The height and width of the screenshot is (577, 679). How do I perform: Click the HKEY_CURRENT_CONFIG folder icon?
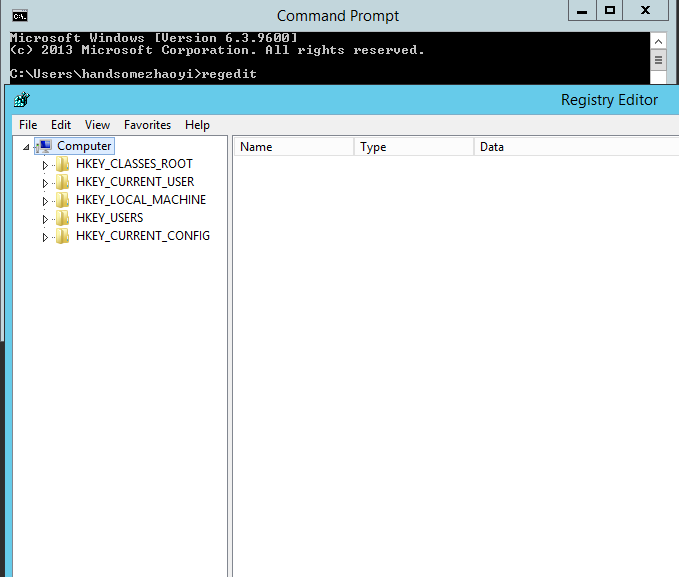click(63, 236)
